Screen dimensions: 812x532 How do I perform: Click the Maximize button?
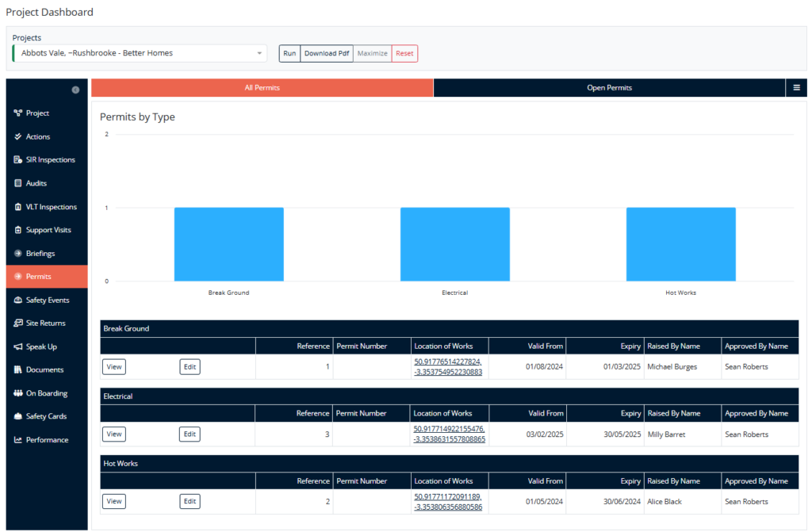coord(373,53)
